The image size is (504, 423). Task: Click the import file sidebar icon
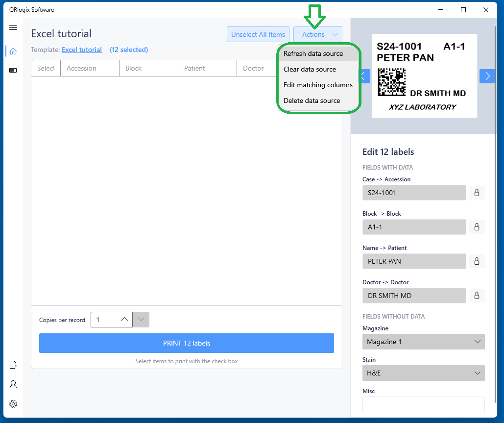13,365
